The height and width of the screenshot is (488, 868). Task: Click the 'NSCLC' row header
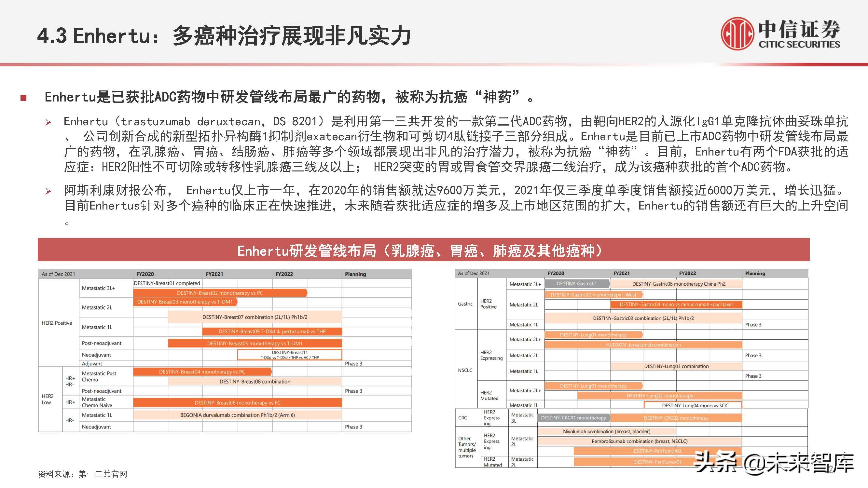[x=465, y=370]
